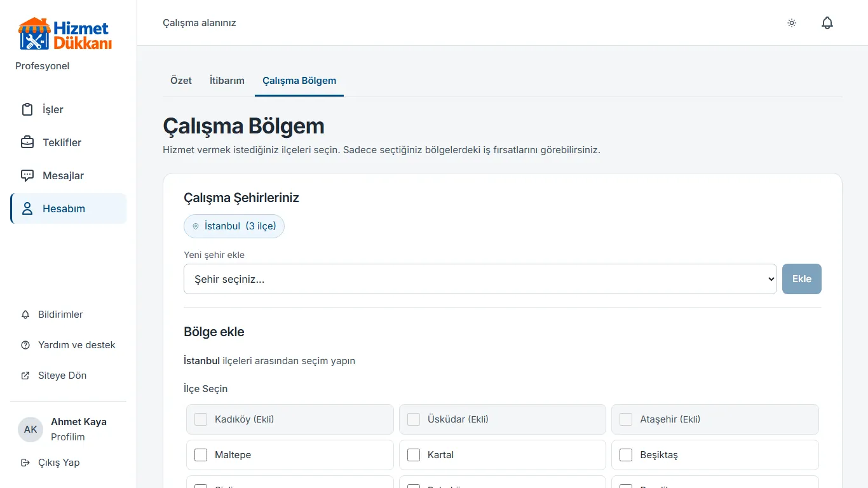
Task: Click the external link icon beside Siteye Dön
Action: (25, 376)
